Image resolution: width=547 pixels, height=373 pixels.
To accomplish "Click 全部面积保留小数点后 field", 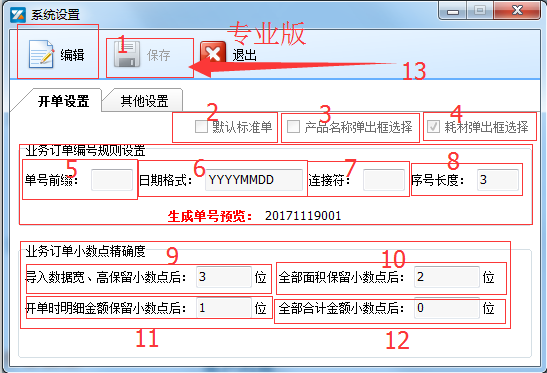I will pyautogui.click(x=447, y=277).
